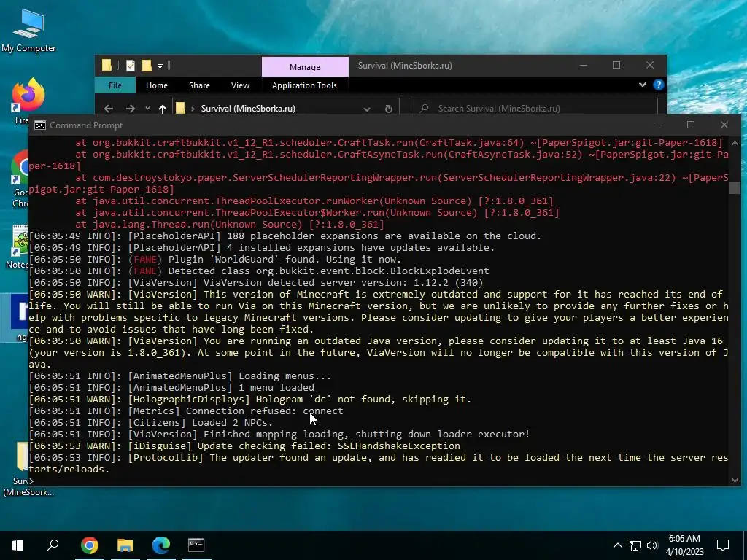Viewport: 747px width, 560px height.
Task: Click the 'Plugin 'WorldGuard' found' log line
Action: 215,259
